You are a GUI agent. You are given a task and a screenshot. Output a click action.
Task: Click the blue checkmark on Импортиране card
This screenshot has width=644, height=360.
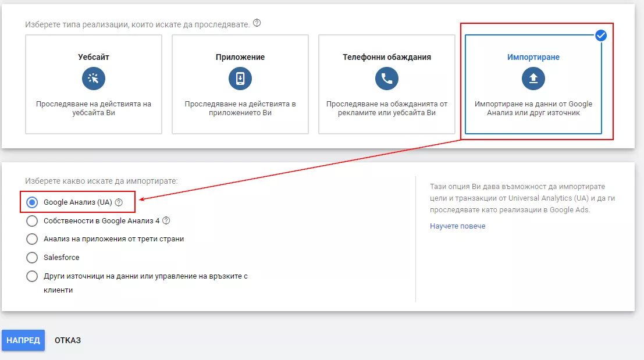601,35
